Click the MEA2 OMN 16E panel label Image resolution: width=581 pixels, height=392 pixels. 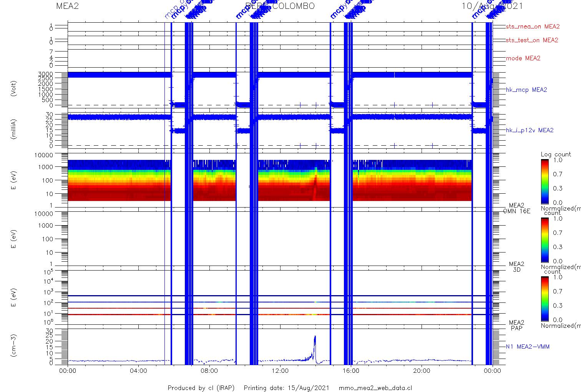pyautogui.click(x=517, y=208)
